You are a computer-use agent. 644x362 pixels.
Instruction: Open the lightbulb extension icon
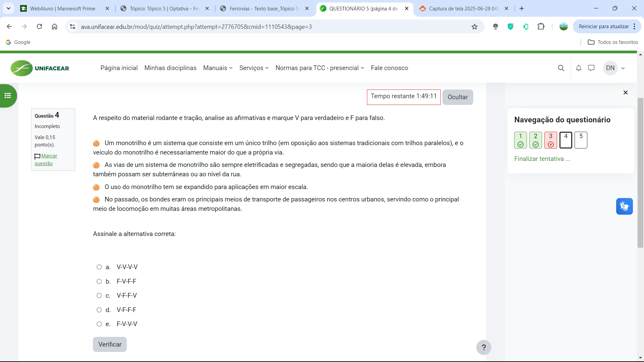pos(495,26)
